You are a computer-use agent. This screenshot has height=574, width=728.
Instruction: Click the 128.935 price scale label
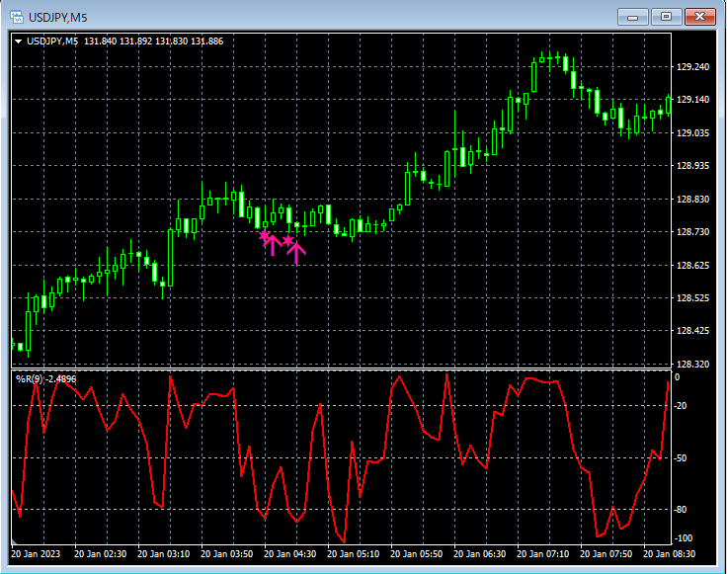[692, 166]
